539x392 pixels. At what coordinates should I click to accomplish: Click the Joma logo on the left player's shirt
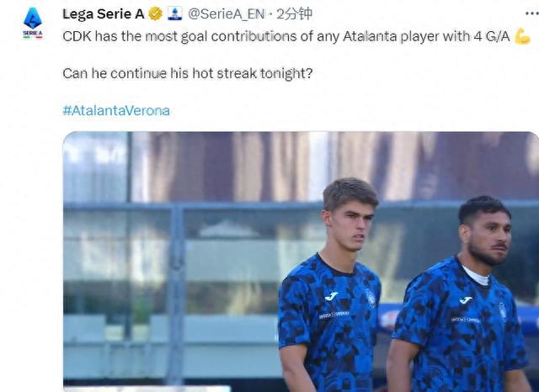click(x=332, y=296)
